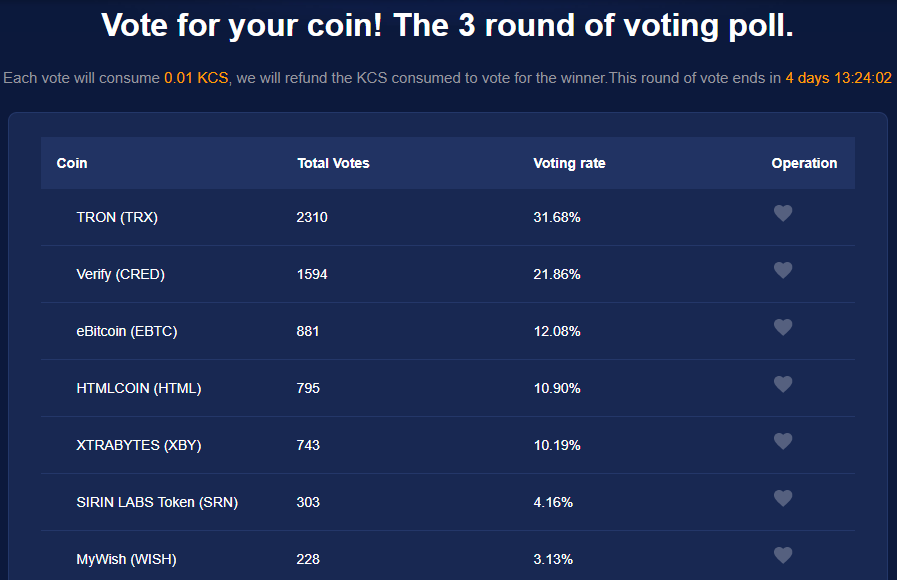Click the HTMLCOIN (HTML) coin label

coord(139,388)
